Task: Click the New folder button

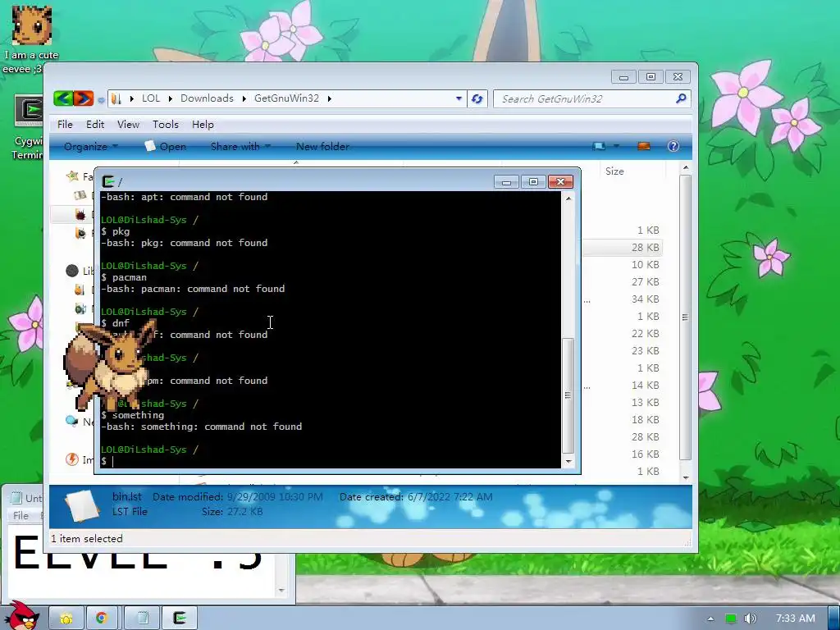Action: [322, 146]
